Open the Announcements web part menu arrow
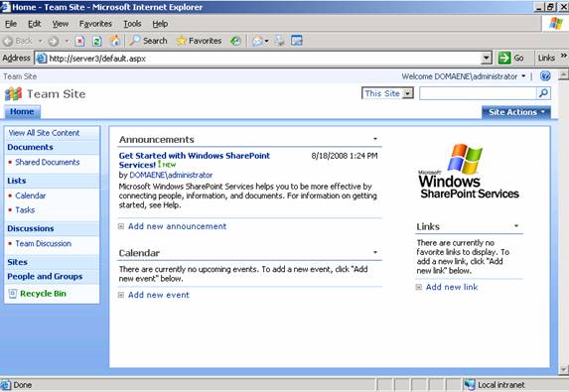569x392 pixels. [375, 139]
